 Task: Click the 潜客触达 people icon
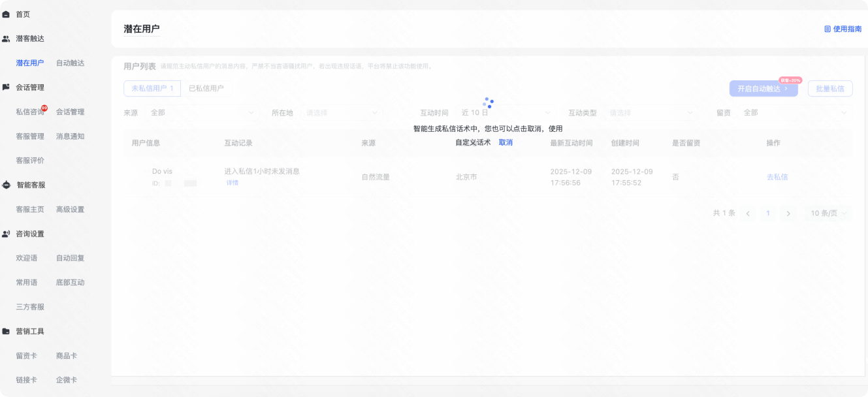[6, 39]
